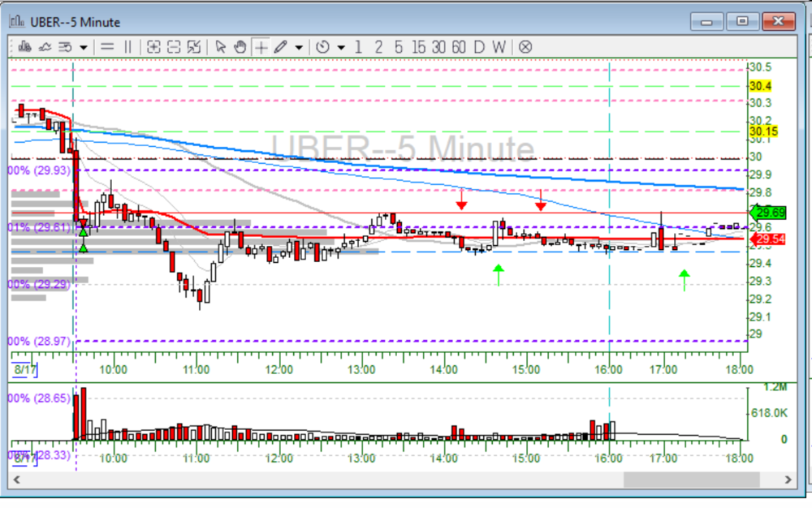Select the Weekly (W) timeframe

[x=499, y=46]
